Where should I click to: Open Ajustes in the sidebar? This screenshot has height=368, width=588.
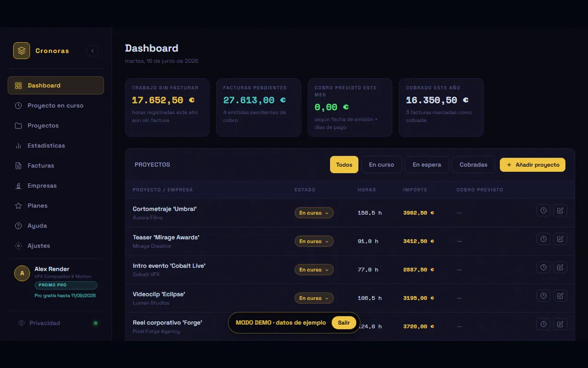56,246
